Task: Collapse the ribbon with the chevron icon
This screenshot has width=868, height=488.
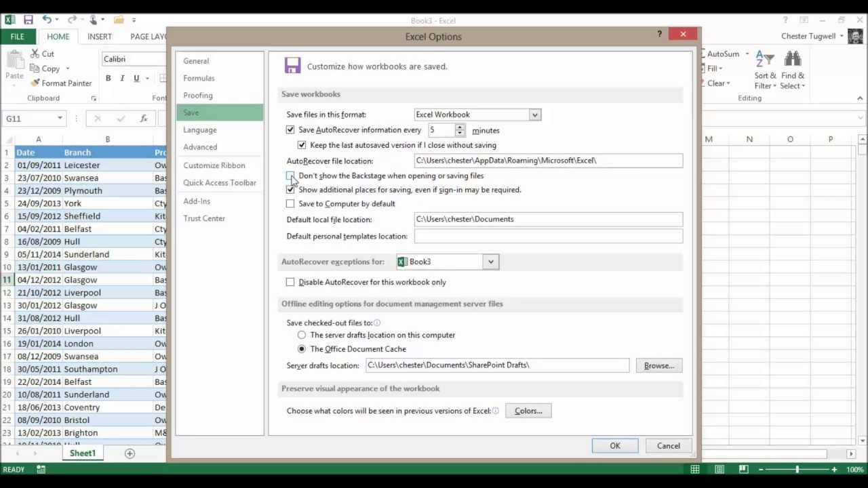Action: coord(860,98)
